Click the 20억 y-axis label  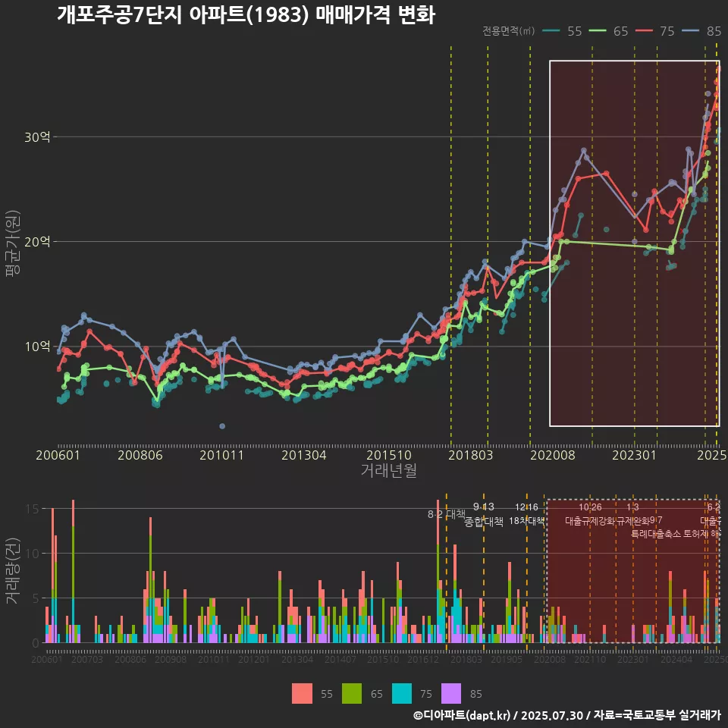37,242
